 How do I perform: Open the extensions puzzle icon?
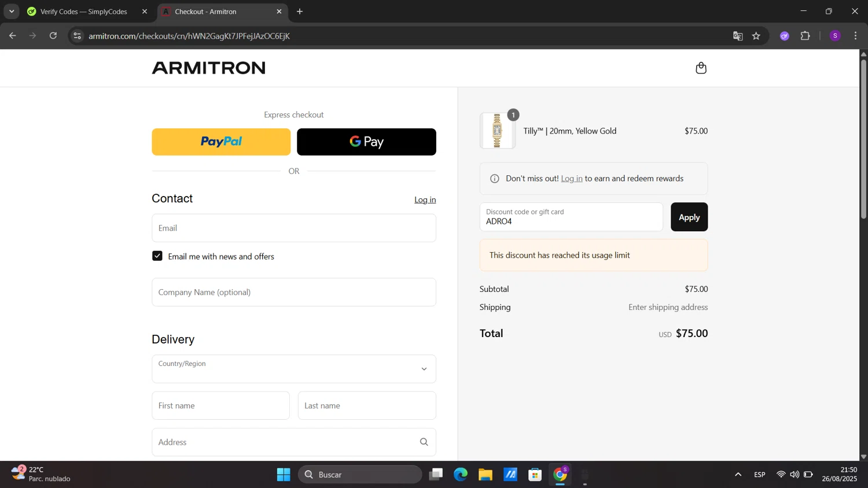(806, 36)
